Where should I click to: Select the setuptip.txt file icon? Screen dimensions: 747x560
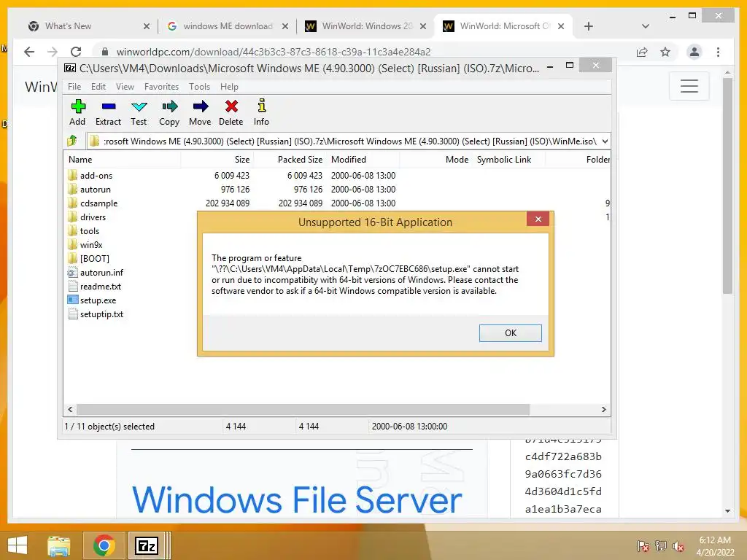tap(72, 314)
